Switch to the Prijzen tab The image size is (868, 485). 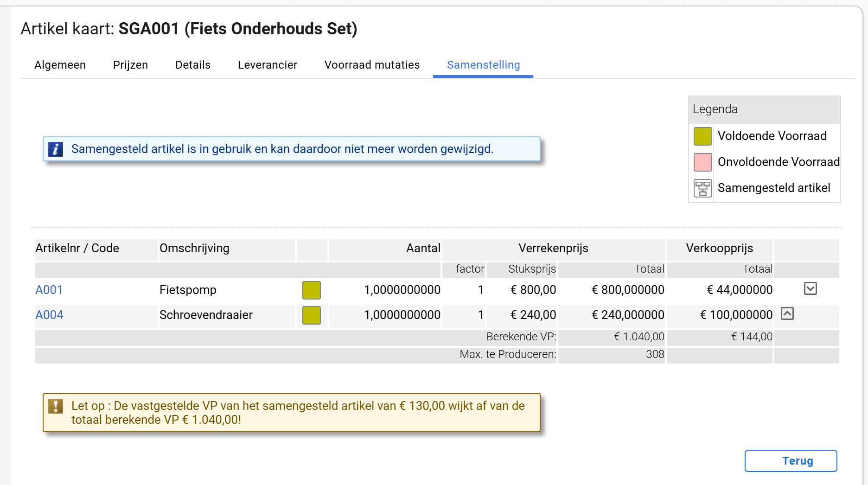coord(130,65)
